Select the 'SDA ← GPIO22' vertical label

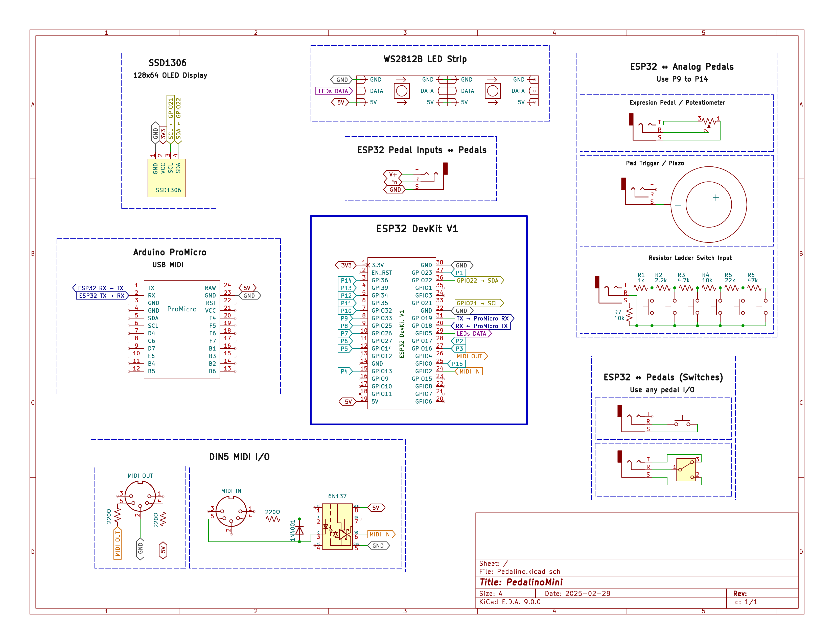tap(178, 119)
